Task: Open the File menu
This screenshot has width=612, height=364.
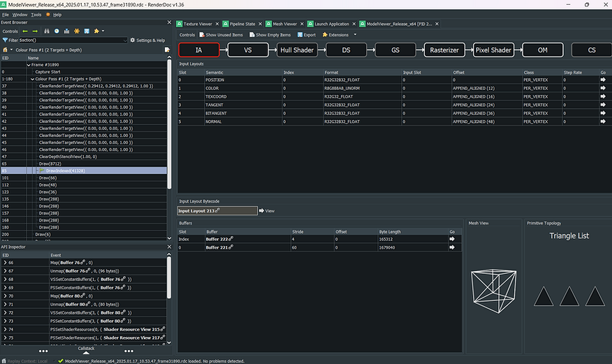Action: point(5,15)
